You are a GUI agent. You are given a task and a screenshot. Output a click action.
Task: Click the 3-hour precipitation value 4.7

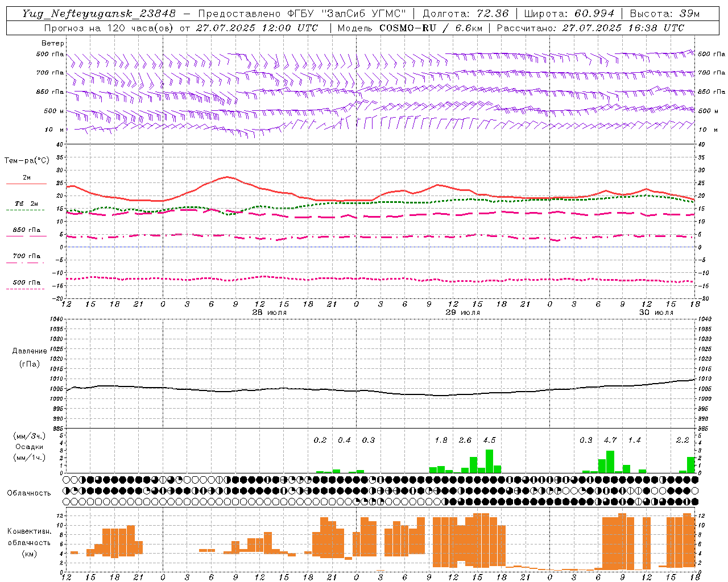(x=610, y=440)
